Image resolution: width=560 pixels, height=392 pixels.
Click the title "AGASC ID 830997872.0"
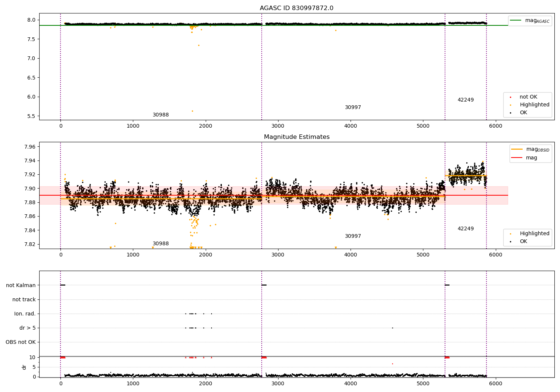(296, 8)
